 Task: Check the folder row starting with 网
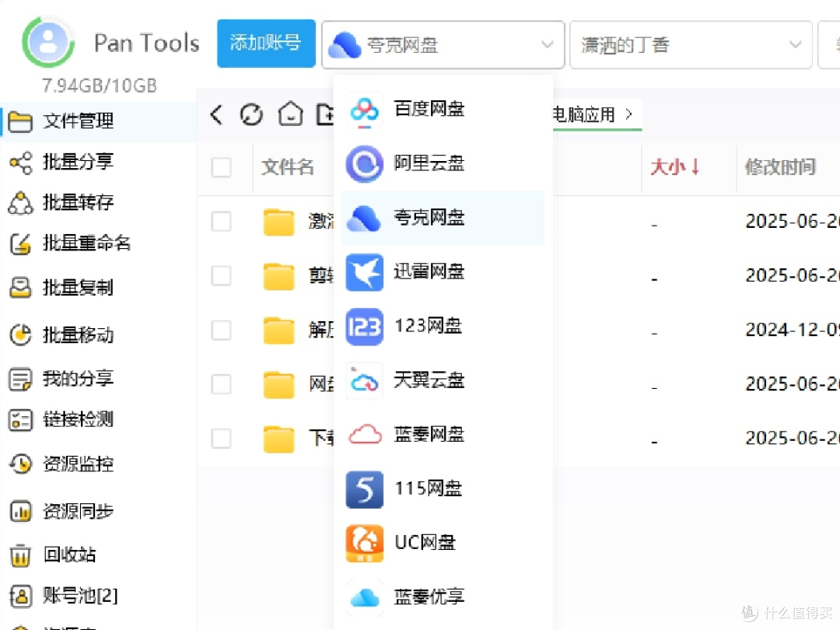point(221,385)
